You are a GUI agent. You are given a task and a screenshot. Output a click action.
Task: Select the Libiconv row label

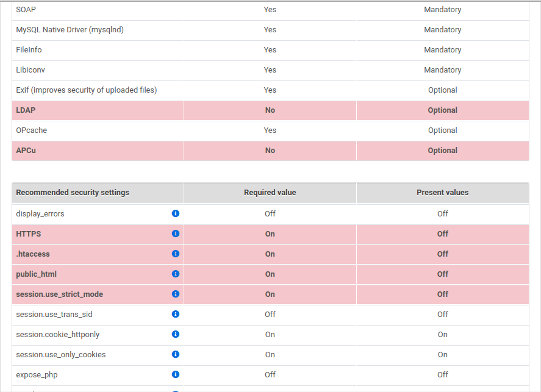pos(30,70)
